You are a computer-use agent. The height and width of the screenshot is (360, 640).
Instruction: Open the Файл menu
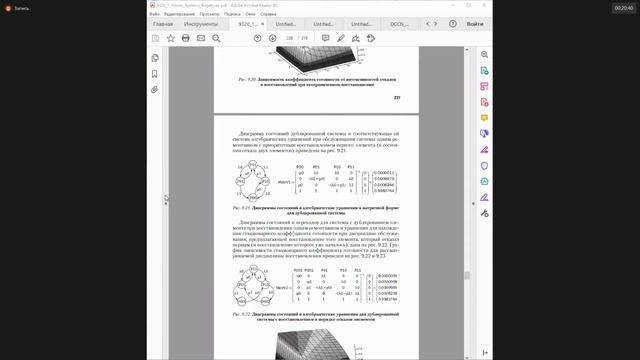pyautogui.click(x=154, y=14)
